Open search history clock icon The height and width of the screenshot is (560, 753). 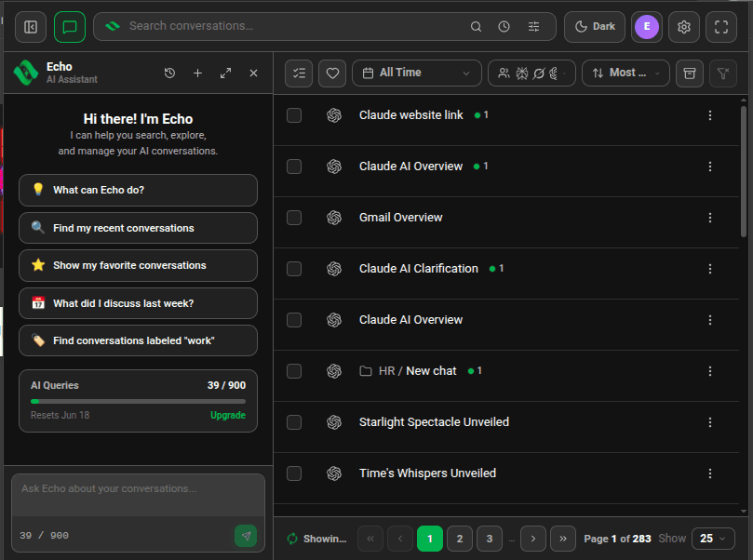coord(504,27)
